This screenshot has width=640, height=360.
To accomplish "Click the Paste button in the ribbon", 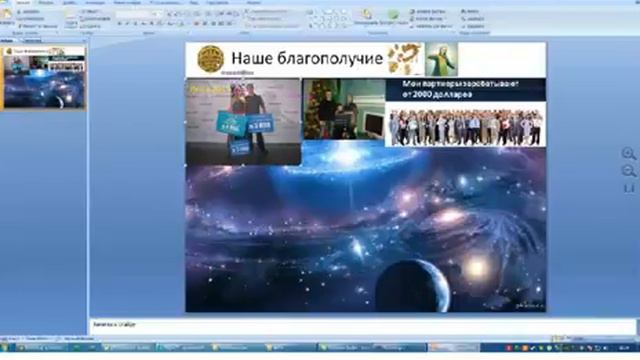I will tap(7, 17).
